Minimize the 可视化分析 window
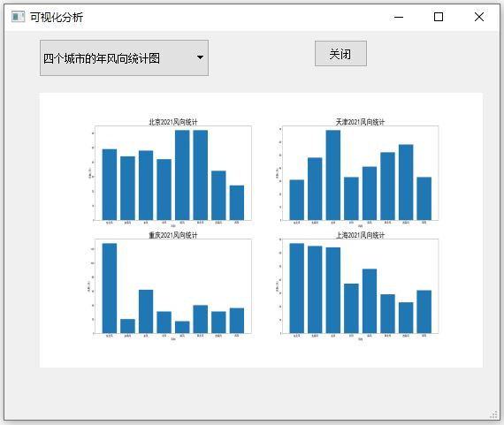The height and width of the screenshot is (425, 504). click(x=399, y=17)
